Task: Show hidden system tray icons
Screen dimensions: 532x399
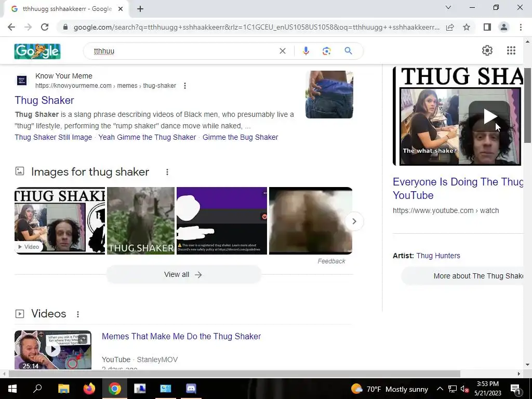Action: [x=440, y=389]
